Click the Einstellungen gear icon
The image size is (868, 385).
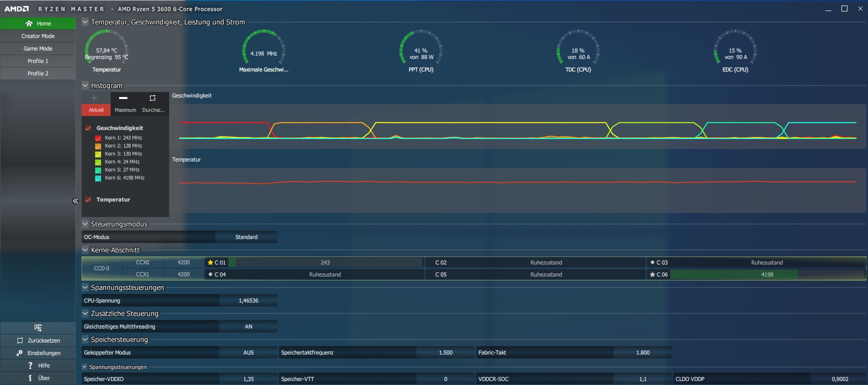point(20,353)
